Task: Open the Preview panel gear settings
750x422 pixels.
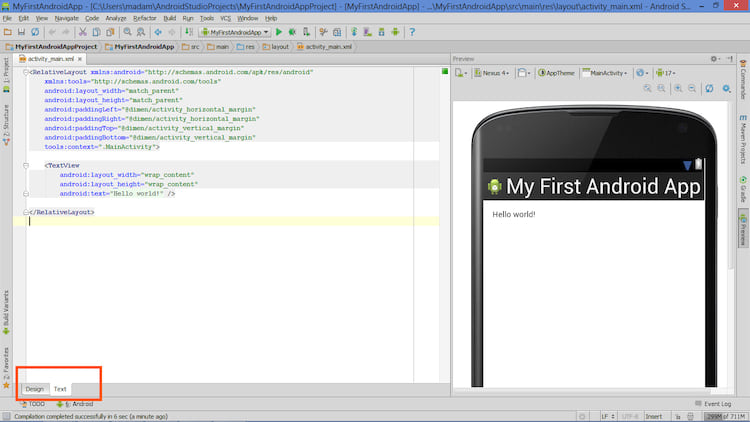Action: 714,59
